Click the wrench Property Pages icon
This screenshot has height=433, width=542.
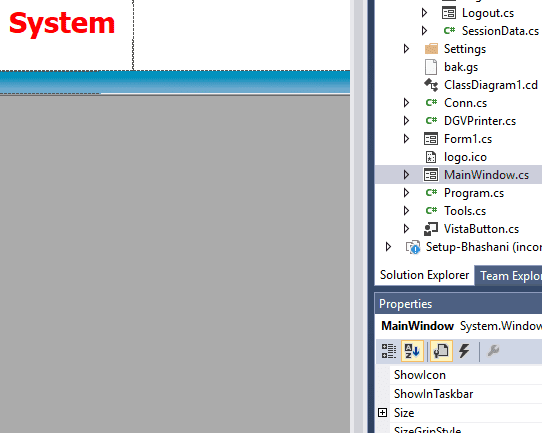point(493,351)
